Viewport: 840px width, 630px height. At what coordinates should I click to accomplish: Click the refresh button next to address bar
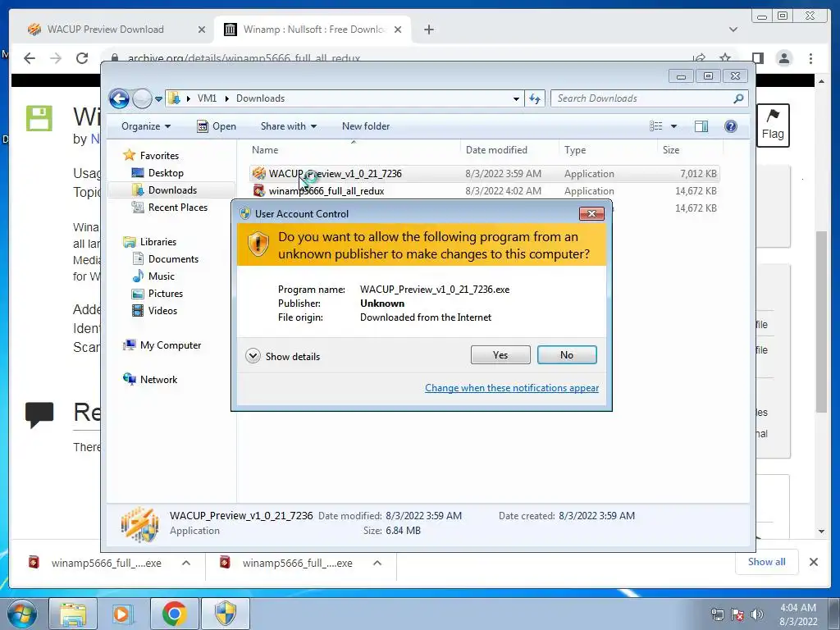(x=535, y=98)
